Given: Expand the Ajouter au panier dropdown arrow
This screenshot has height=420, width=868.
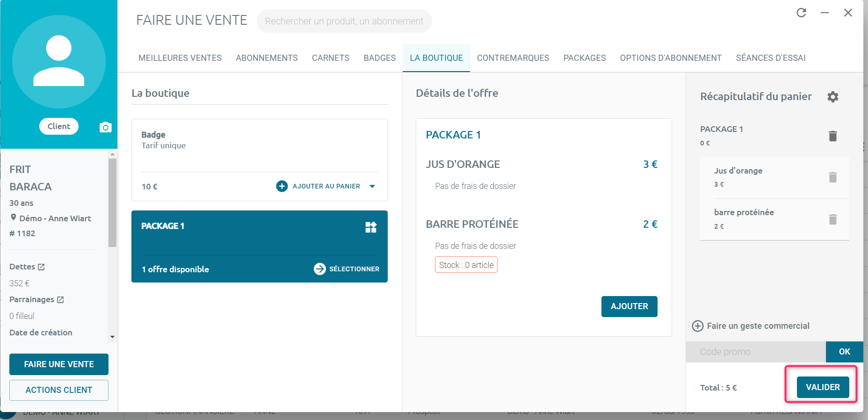Looking at the screenshot, I should tap(372, 186).
